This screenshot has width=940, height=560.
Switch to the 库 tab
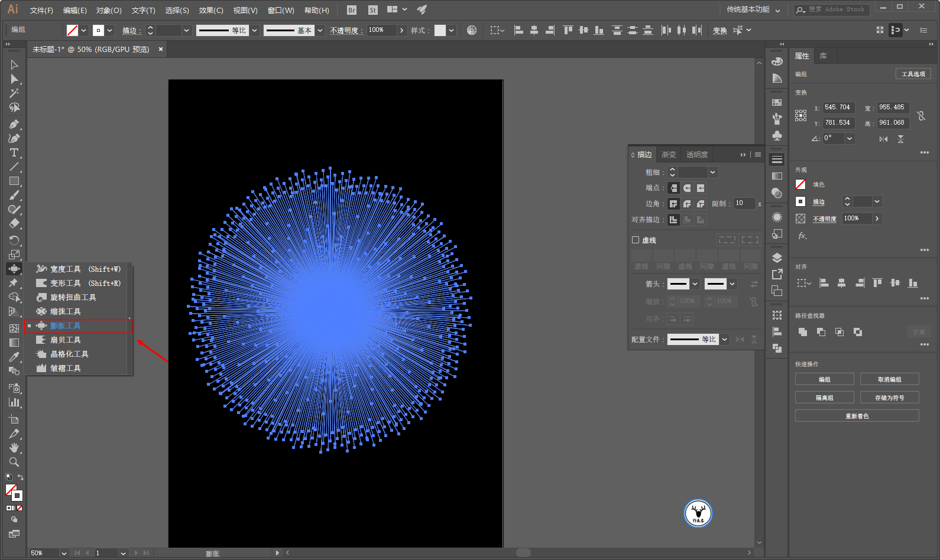823,56
